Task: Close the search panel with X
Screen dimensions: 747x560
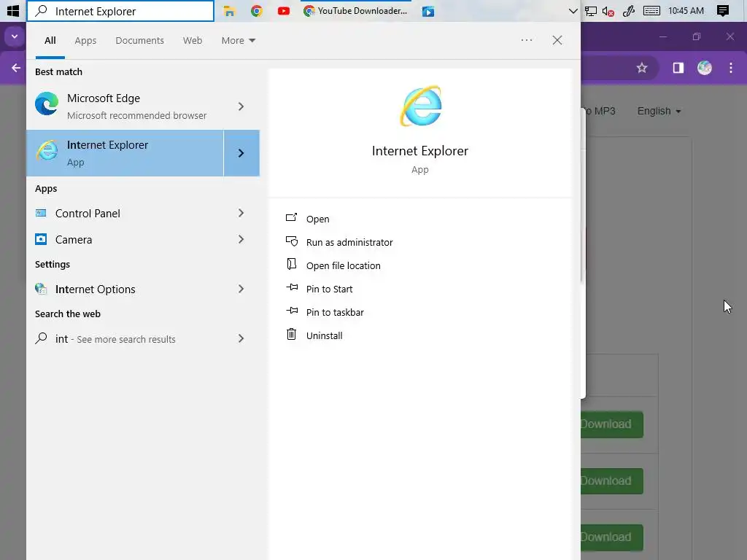Action: pyautogui.click(x=557, y=41)
